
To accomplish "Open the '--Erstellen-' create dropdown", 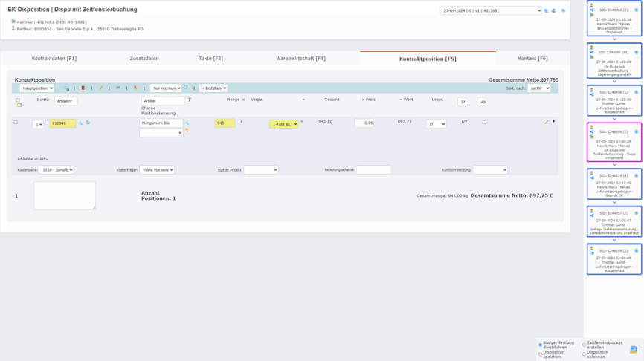I will point(213,88).
